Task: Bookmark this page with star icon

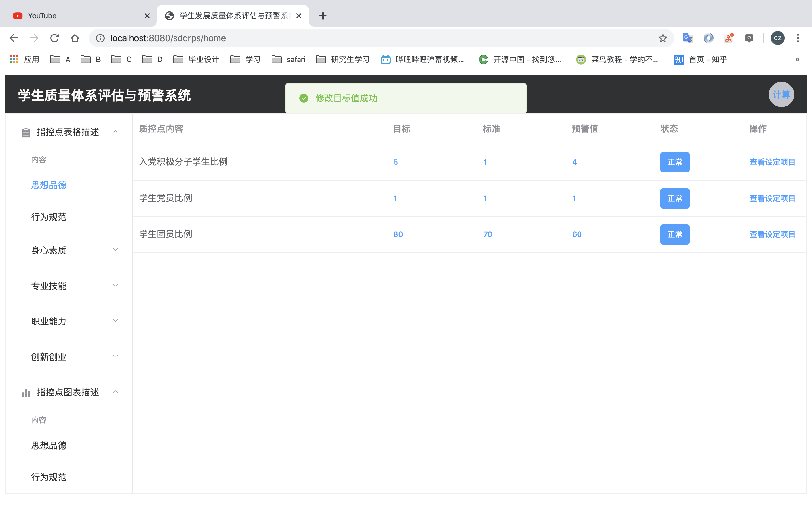Action: (x=662, y=38)
